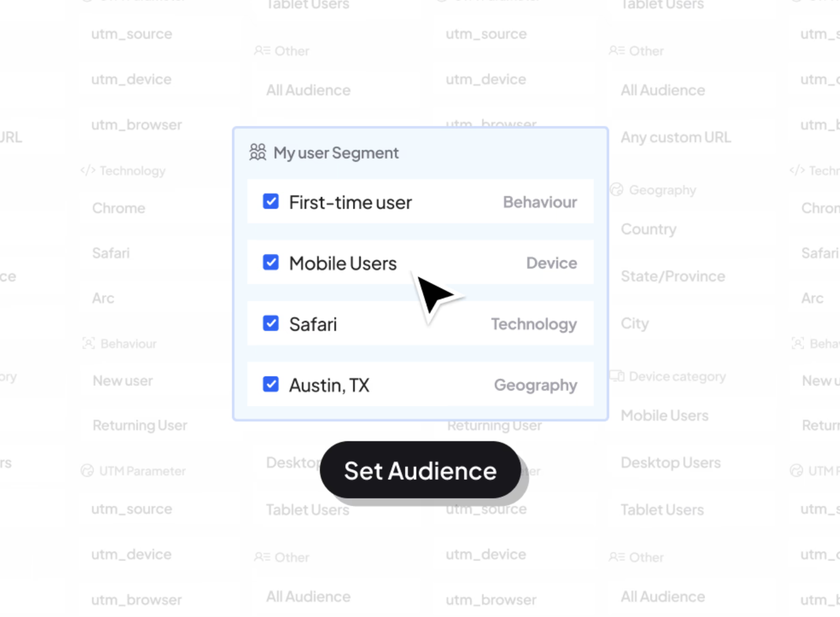Uncheck the Safari technology segment

[270, 323]
